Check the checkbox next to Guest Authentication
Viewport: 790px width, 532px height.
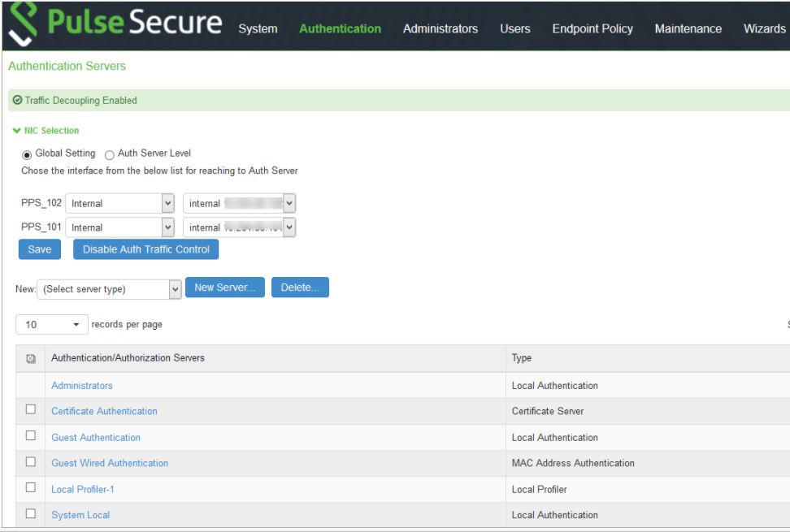[x=30, y=435]
